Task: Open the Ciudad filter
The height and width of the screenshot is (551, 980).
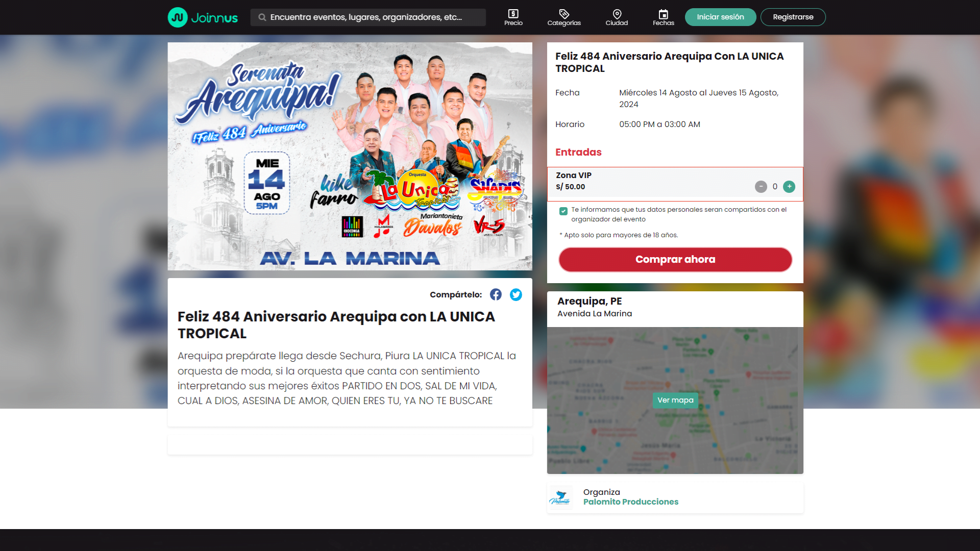Action: pos(617,17)
